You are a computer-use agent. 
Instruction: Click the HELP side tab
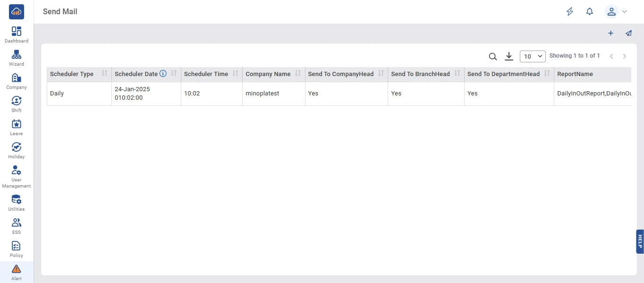[640, 242]
